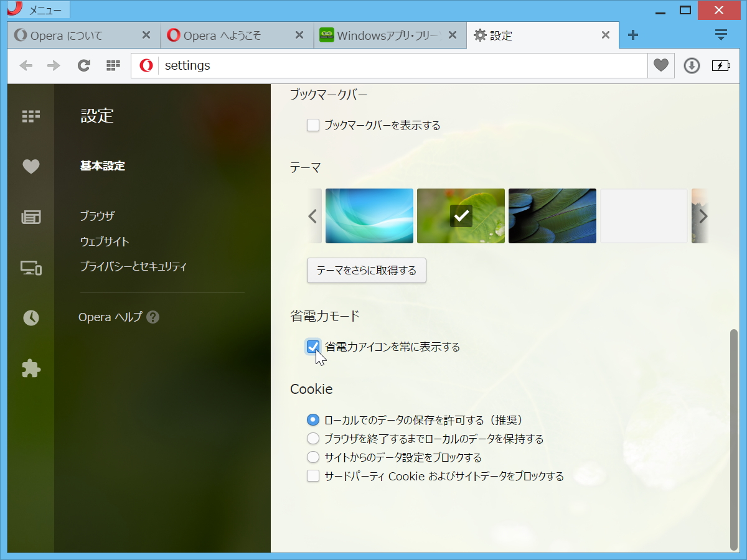The image size is (747, 560).
Task: Open the tab menu icon at top right
Action: 721,35
